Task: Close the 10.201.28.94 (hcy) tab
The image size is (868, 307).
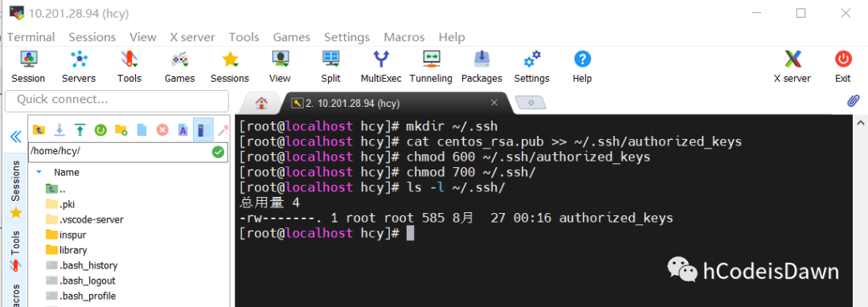Action: [x=494, y=102]
